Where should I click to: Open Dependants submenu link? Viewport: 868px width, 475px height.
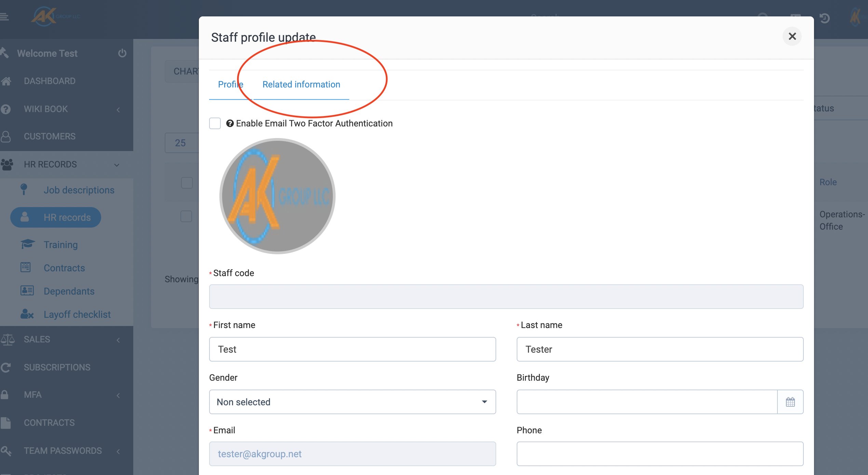point(69,291)
